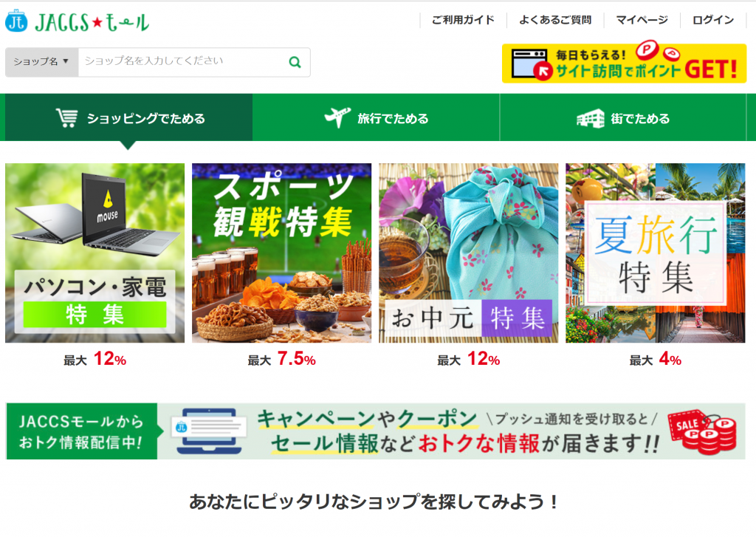This screenshot has height=537, width=756.
Task: Open the よくあるご質問 link
Action: 555,20
